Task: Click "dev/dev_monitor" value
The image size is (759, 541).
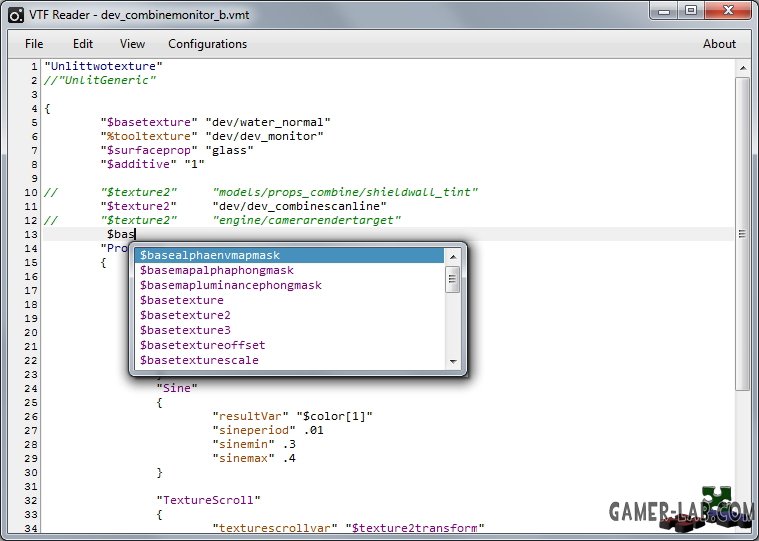Action: [264, 136]
